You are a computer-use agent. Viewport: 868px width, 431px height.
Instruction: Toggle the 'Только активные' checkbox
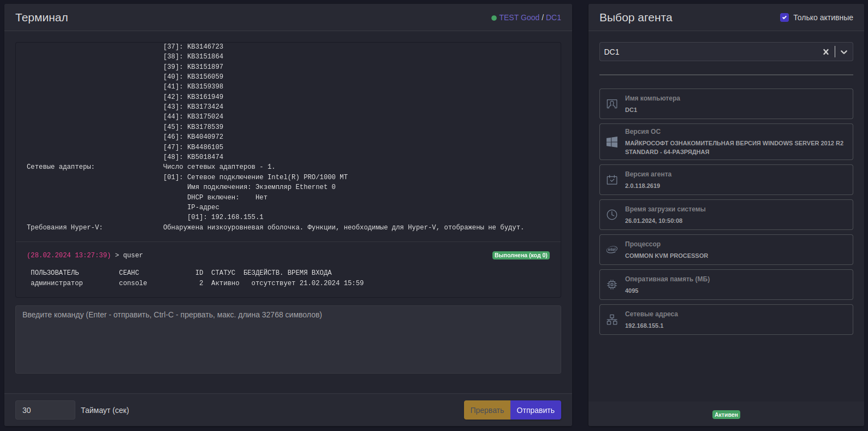pos(784,17)
